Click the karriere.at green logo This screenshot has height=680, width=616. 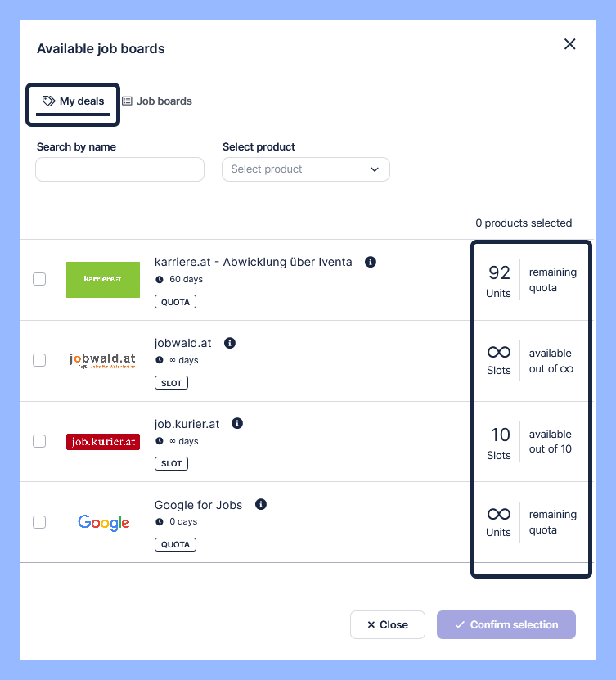[x=103, y=279]
